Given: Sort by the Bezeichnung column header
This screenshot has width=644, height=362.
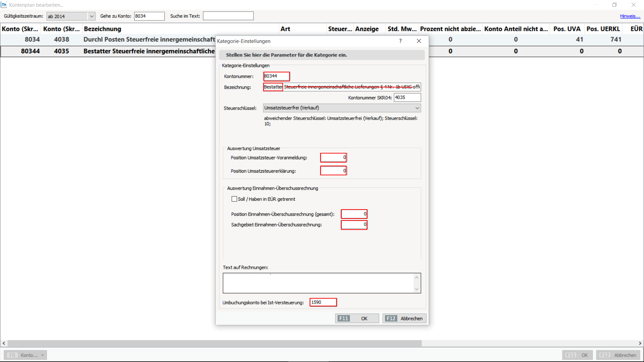Looking at the screenshot, I should click(180, 29).
